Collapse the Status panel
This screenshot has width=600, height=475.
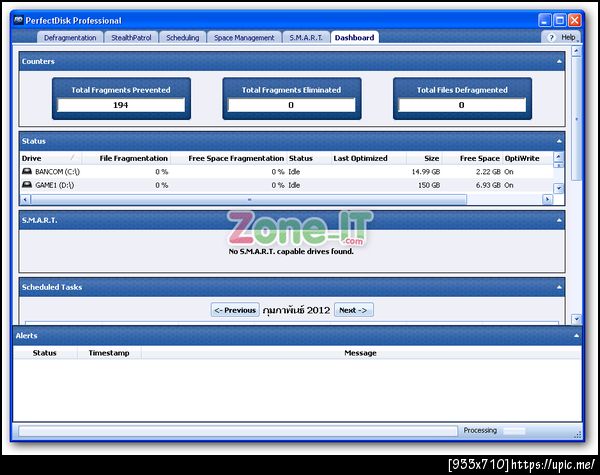click(x=559, y=141)
